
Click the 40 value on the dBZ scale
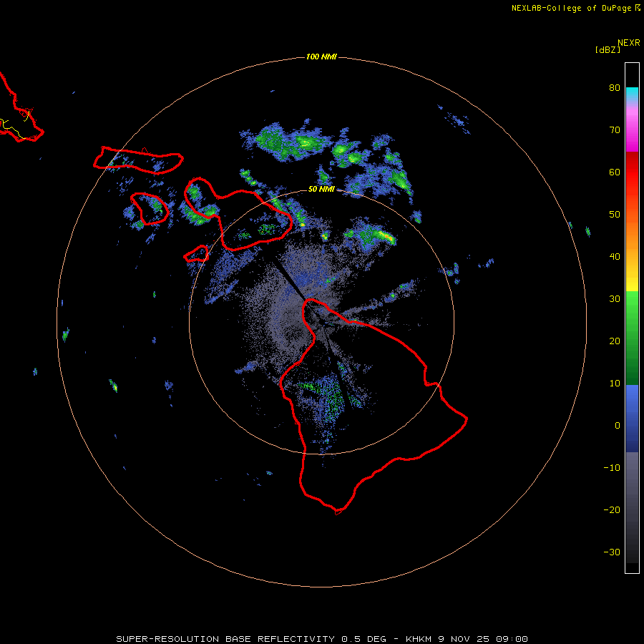[615, 256]
